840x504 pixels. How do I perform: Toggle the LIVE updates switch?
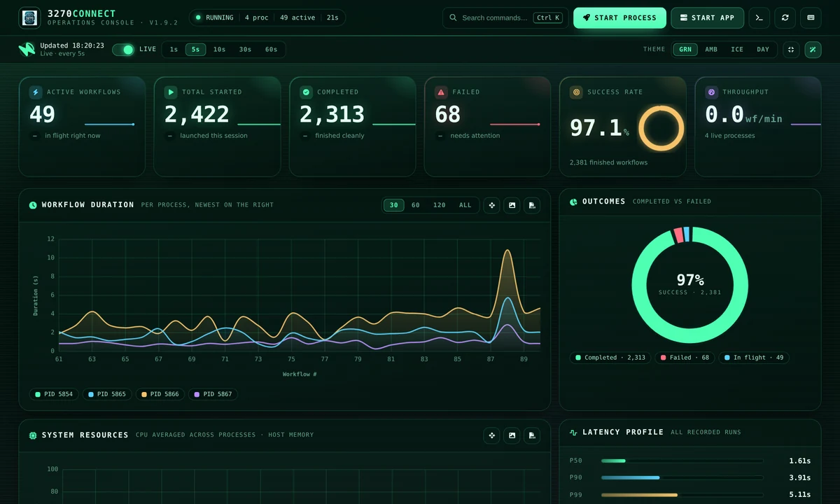point(123,50)
